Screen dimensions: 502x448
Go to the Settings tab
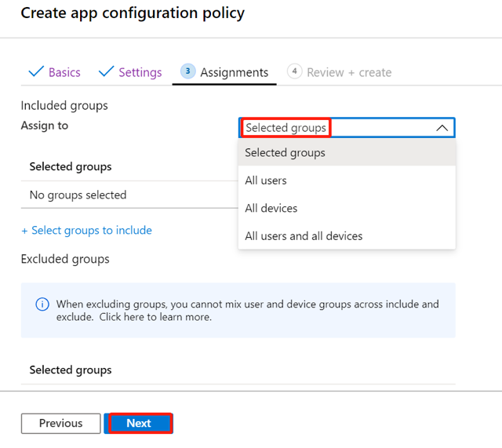pos(140,72)
